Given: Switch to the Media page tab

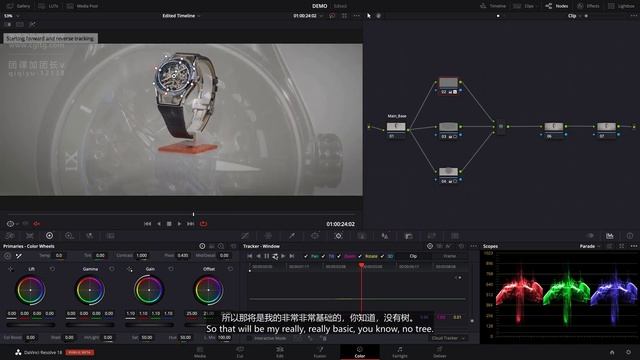Looking at the screenshot, I should tap(200, 352).
